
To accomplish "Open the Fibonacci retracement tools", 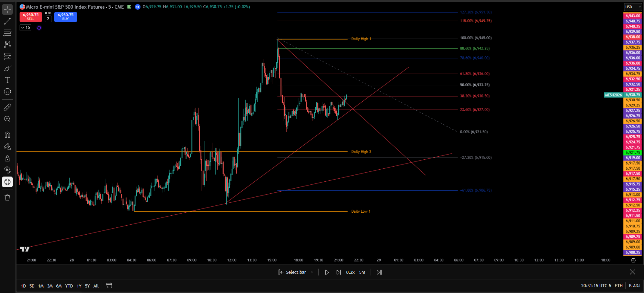I will click(x=7, y=33).
